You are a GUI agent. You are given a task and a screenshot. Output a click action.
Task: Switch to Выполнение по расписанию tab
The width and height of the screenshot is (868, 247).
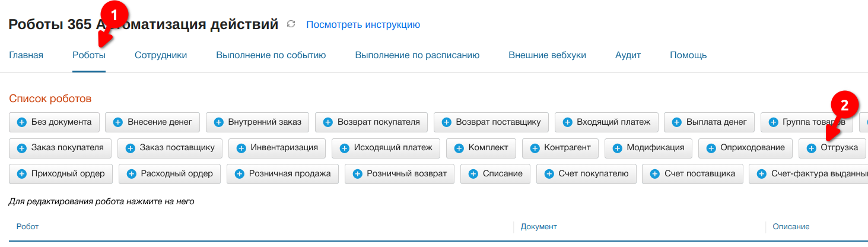pos(417,55)
